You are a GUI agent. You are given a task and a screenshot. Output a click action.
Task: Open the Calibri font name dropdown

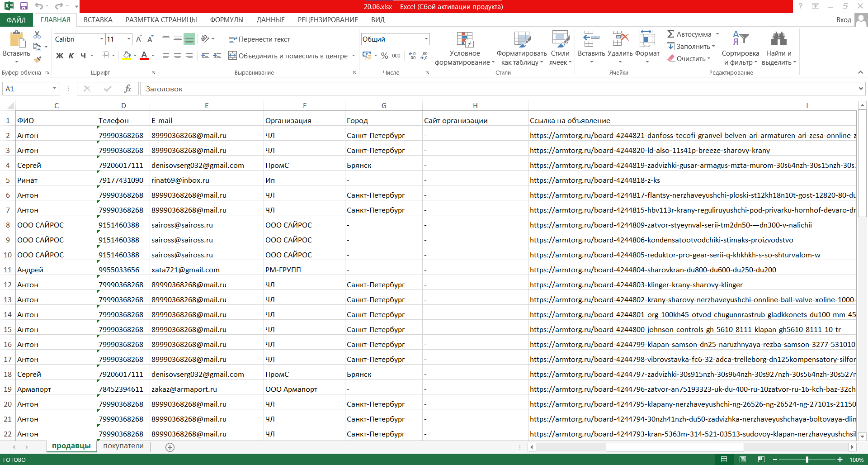[102, 39]
